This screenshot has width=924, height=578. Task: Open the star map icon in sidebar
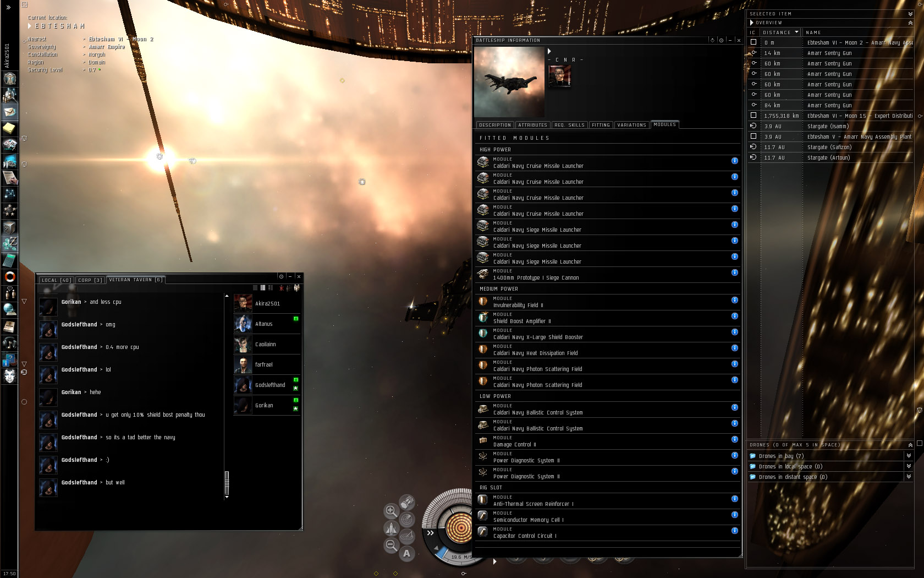pos(10,194)
